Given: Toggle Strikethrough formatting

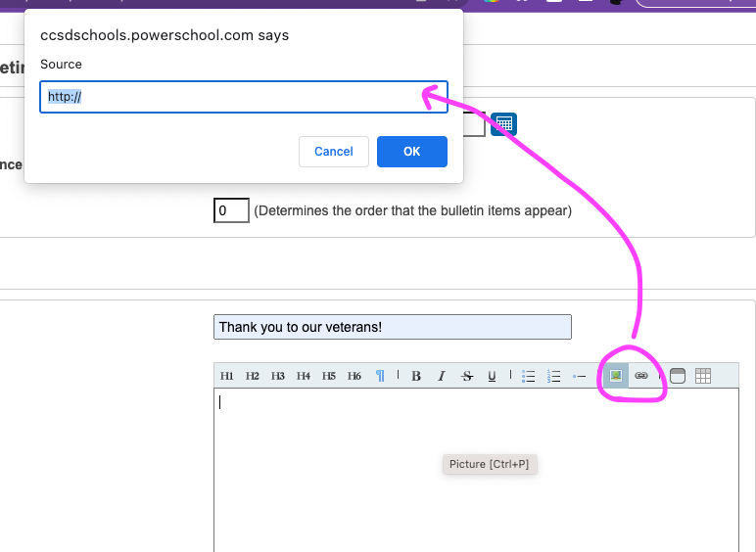Looking at the screenshot, I should (x=467, y=376).
